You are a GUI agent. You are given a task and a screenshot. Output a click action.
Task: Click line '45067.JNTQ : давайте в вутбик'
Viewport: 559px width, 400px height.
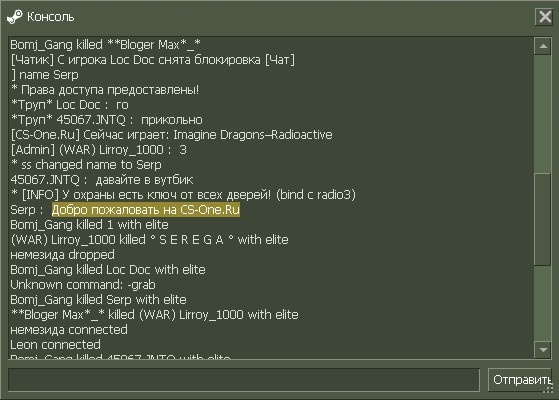102,180
